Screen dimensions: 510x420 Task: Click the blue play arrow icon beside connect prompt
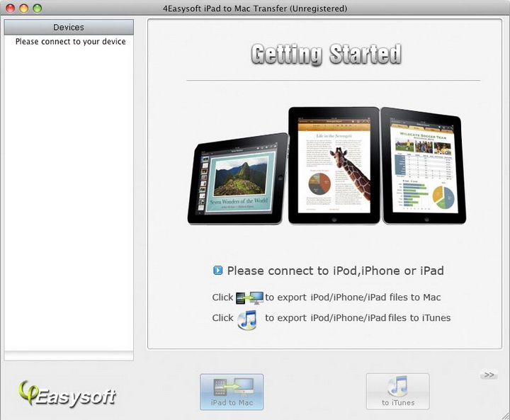pos(217,271)
